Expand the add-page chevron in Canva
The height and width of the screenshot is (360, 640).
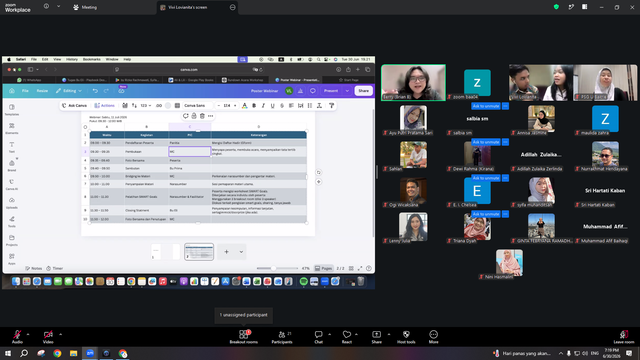(241, 252)
